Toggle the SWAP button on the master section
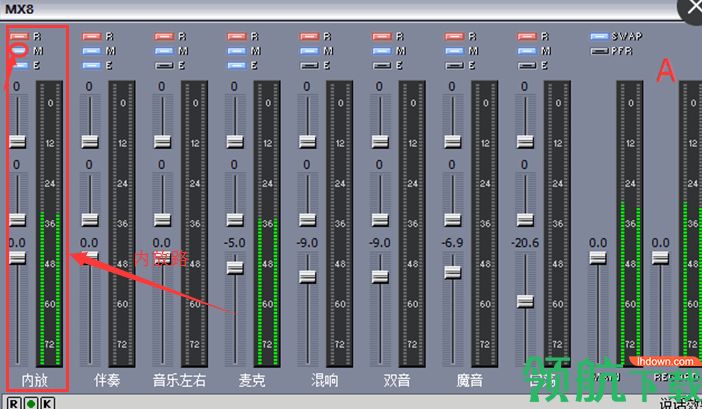The image size is (702, 409). (599, 36)
